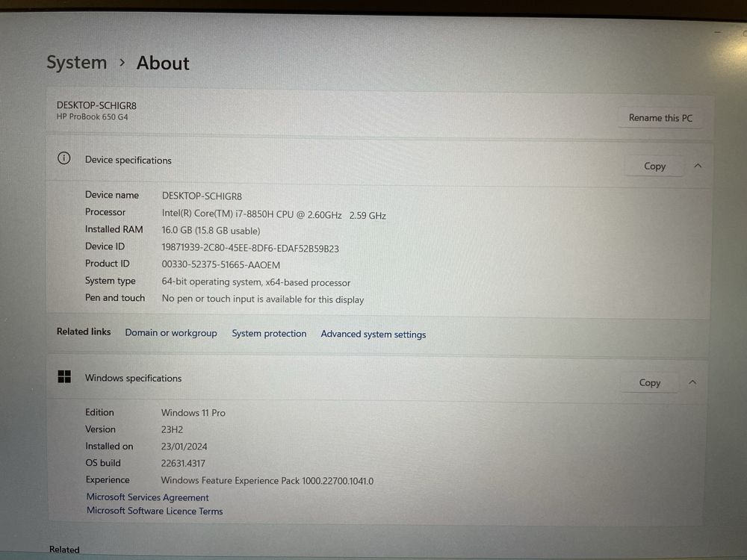Screen dimensions: 747x560
Task: Click the Device specifications header text
Action: point(128,160)
